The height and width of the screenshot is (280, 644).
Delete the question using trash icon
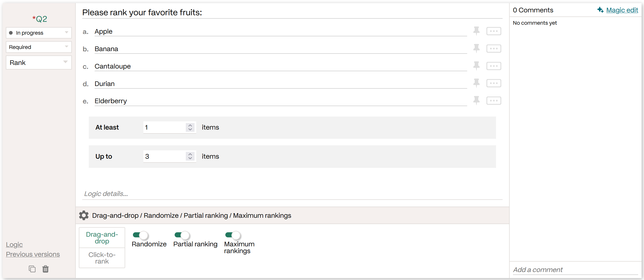coord(46,269)
